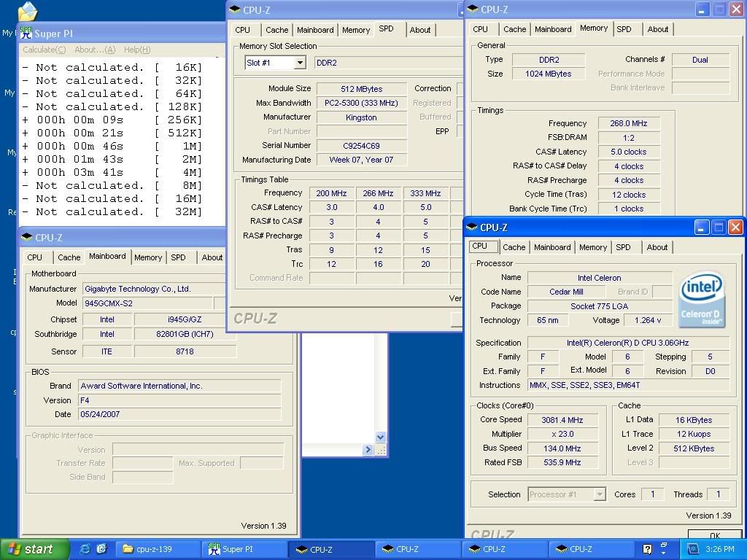Click the question mark tray icon
The width and height of the screenshot is (747, 560).
coord(647,549)
